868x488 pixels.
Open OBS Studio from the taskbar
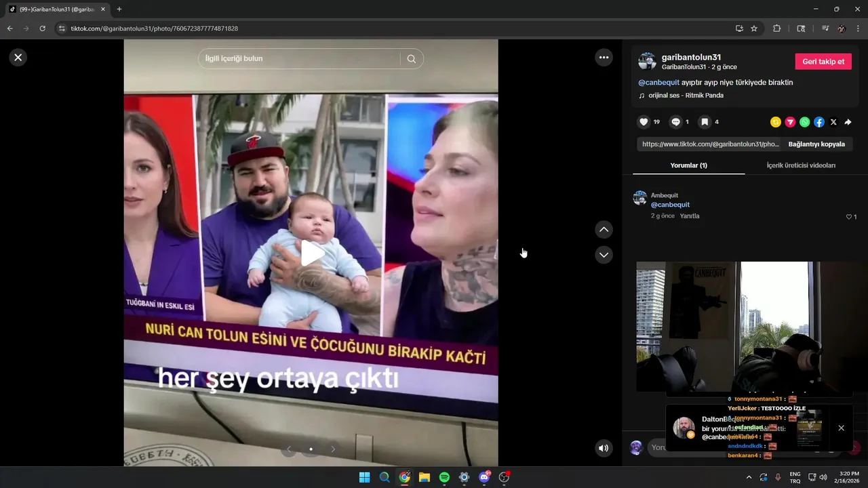504,477
